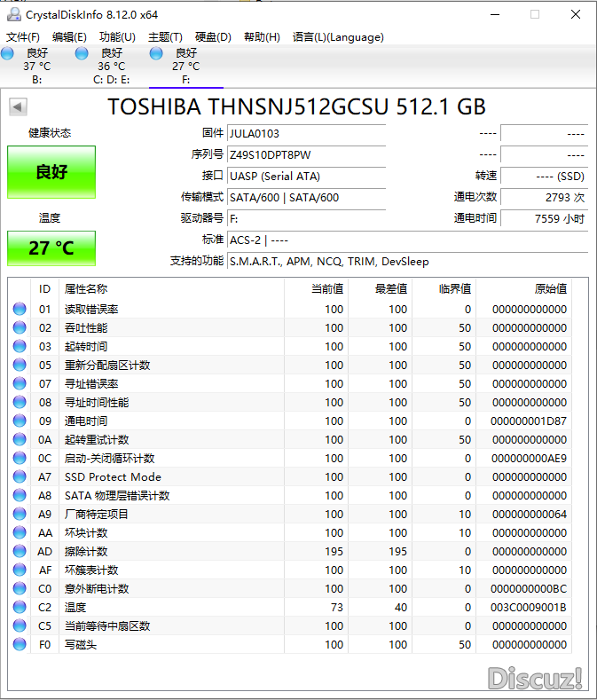597x700 pixels.
Task: Click the green 27 °C temperature button
Action: (x=51, y=248)
